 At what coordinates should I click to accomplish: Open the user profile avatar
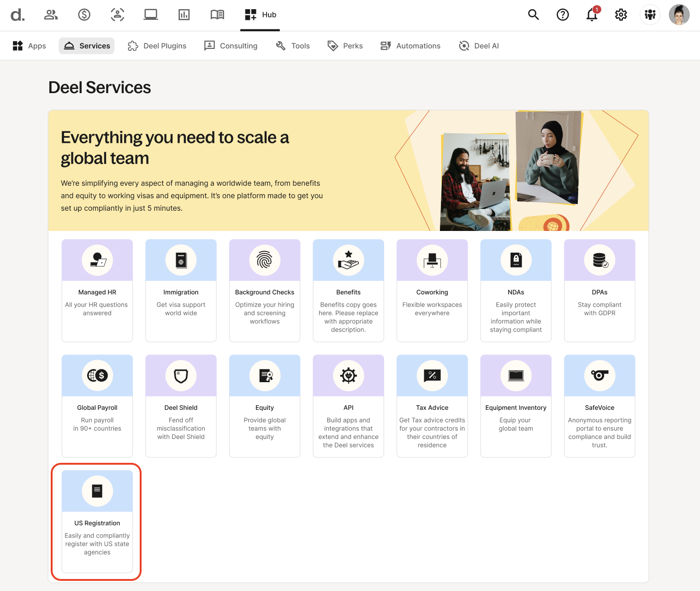click(x=679, y=15)
